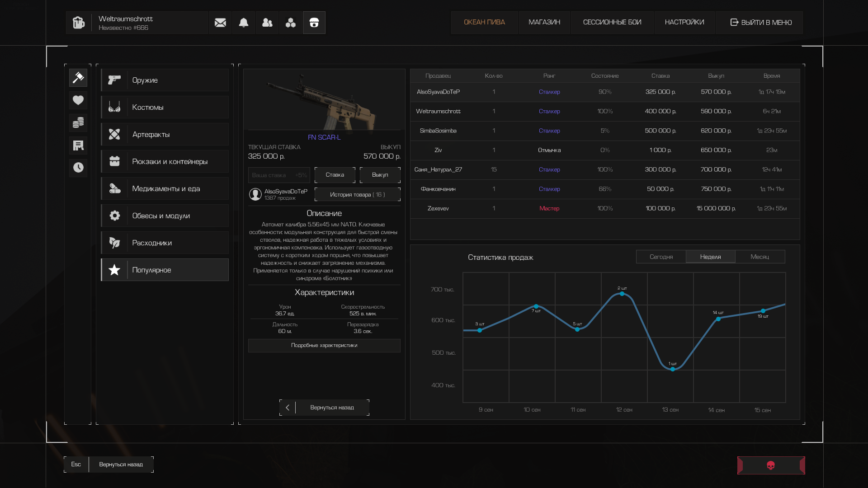This screenshot has height=488, width=868.
Task: Open История товара for the item
Action: (x=357, y=195)
